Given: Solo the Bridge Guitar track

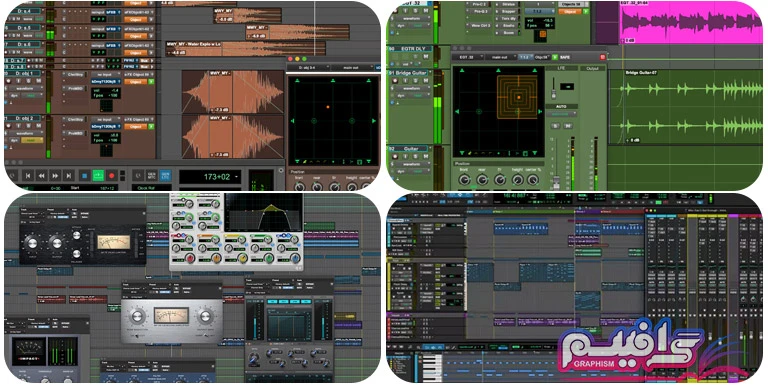Looking at the screenshot, I should point(415,81).
